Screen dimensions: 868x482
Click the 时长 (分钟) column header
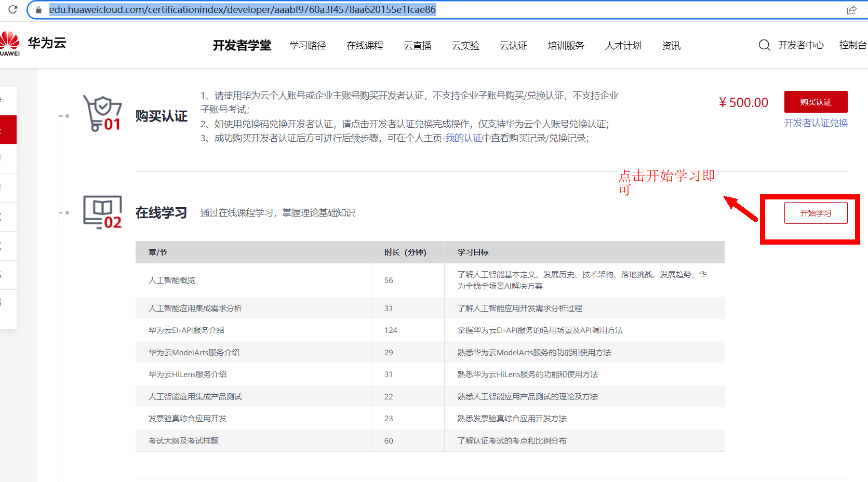[x=405, y=252]
